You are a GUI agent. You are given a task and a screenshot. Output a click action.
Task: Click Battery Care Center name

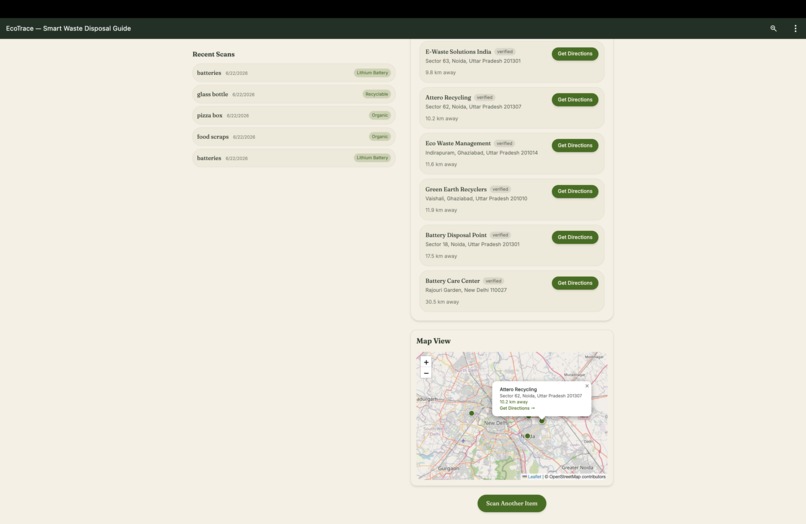452,281
